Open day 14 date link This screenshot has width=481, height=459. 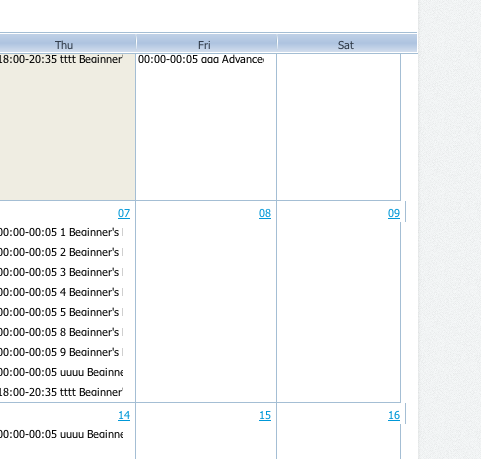pyautogui.click(x=124, y=415)
